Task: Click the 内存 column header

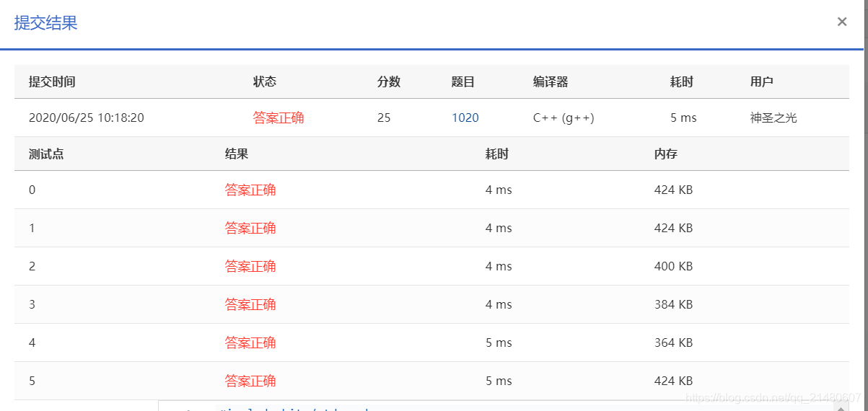Action: (x=666, y=154)
